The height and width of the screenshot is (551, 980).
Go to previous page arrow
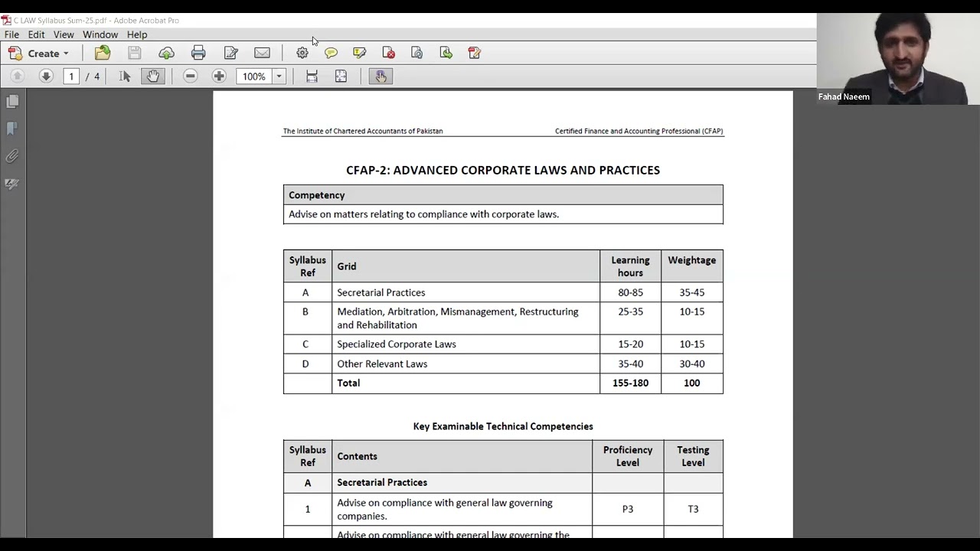(17, 77)
